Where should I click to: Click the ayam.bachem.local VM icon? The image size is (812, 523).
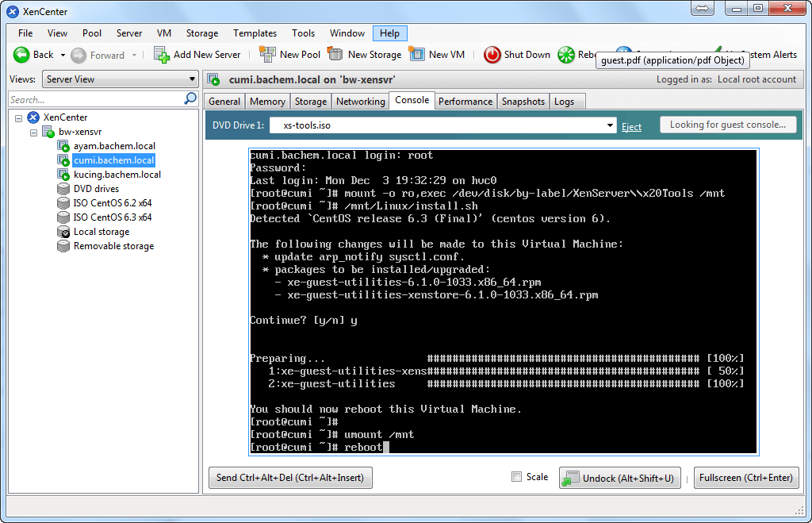[63, 146]
